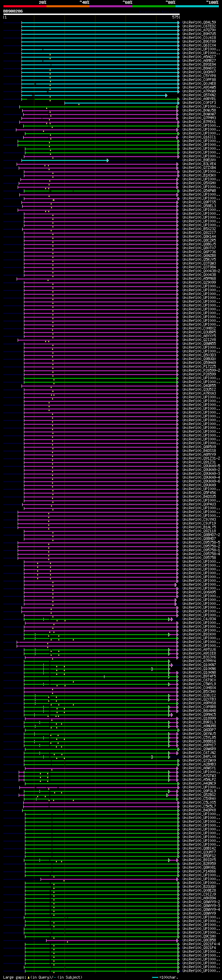222x980 pixels.
Task: Select label UniRef100_Q0JHE8
Action: pyautogui.click(x=199, y=84)
